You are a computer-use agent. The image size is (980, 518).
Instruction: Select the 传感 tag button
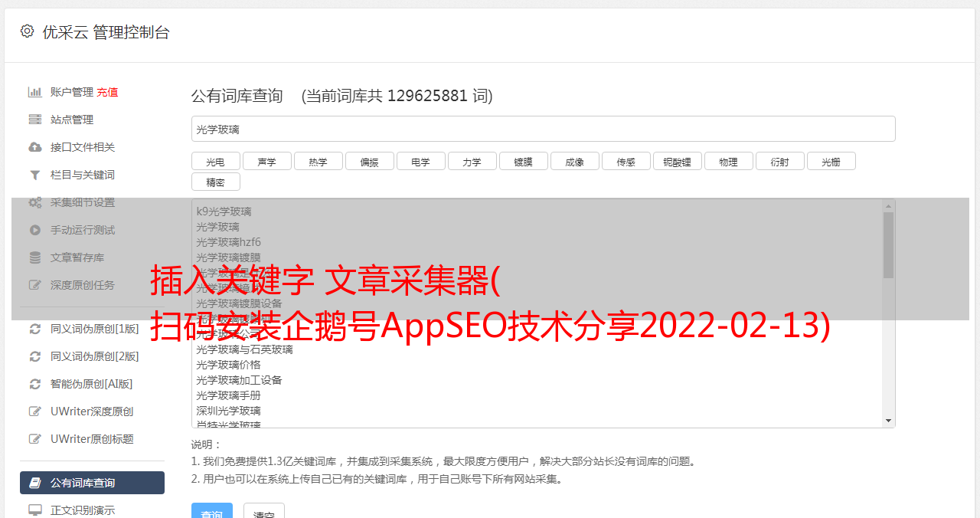(x=626, y=161)
